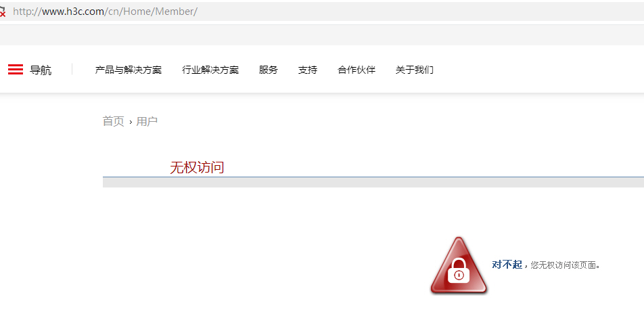Image resolution: width=644 pixels, height=335 pixels.
Task: Click the empty toolbar strip below address bar
Action: [x=322, y=35]
